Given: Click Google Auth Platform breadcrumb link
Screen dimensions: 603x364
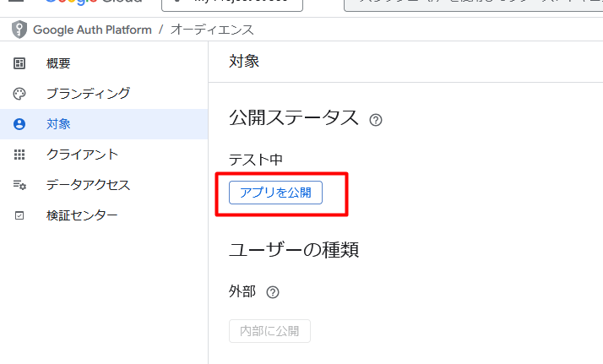Looking at the screenshot, I should (x=92, y=30).
